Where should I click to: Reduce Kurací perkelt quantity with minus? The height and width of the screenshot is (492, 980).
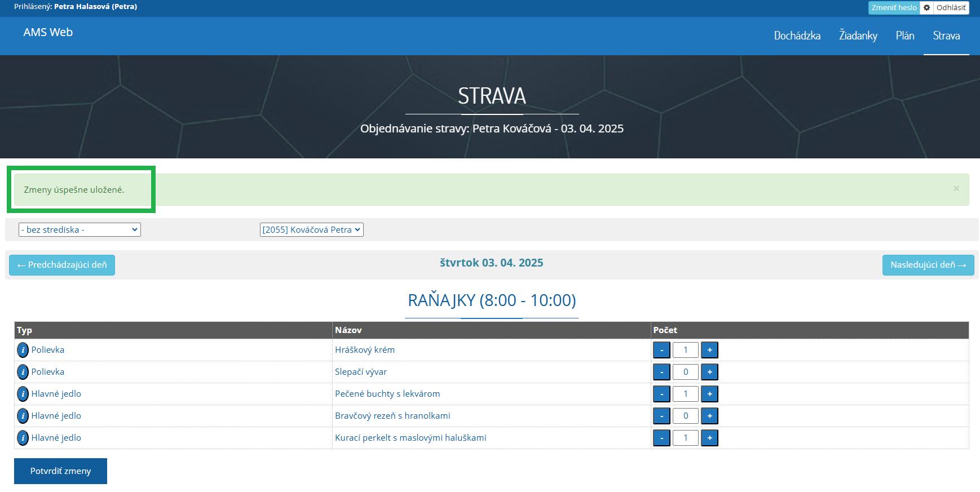(661, 438)
